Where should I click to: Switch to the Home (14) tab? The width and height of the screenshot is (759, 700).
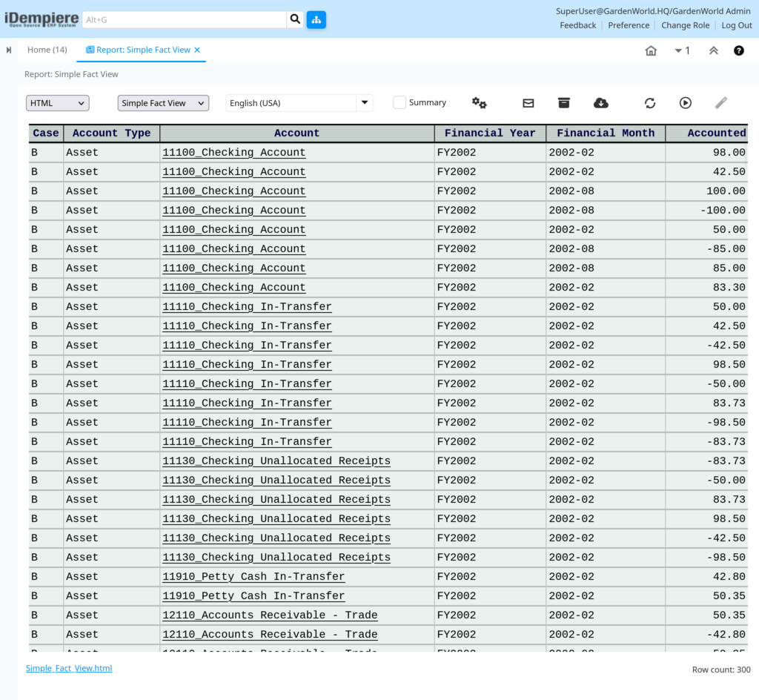(47, 50)
